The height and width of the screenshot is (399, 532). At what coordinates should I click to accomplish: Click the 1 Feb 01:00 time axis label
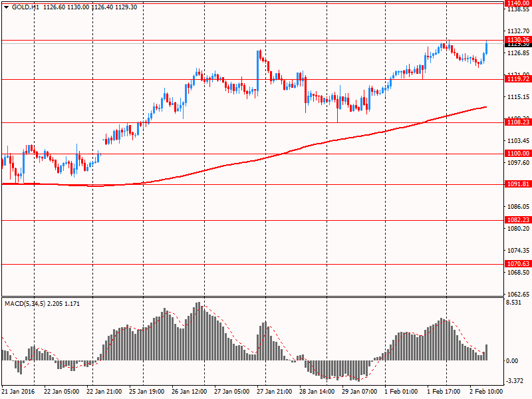click(x=401, y=392)
